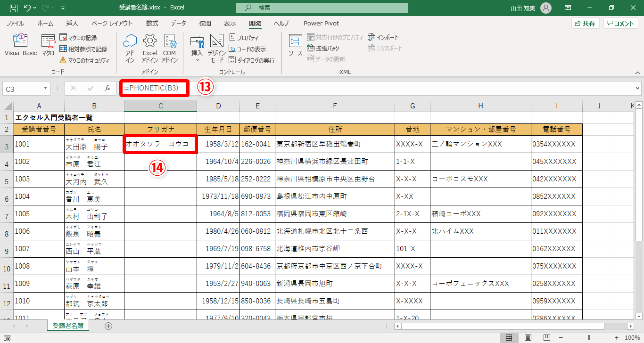Image resolution: width=644 pixels, height=343 pixels.
Task: Switch to the 挿入 ribbon tab
Action: [x=72, y=23]
